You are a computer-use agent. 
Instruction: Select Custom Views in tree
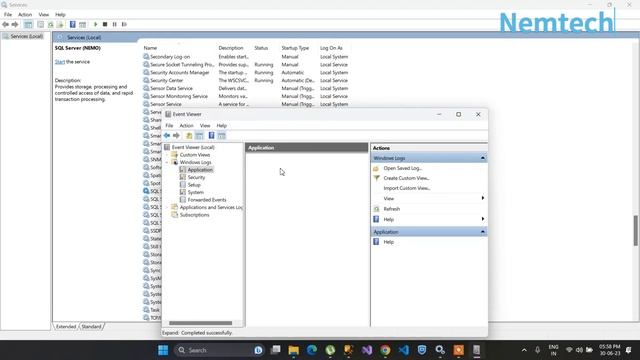pos(195,155)
